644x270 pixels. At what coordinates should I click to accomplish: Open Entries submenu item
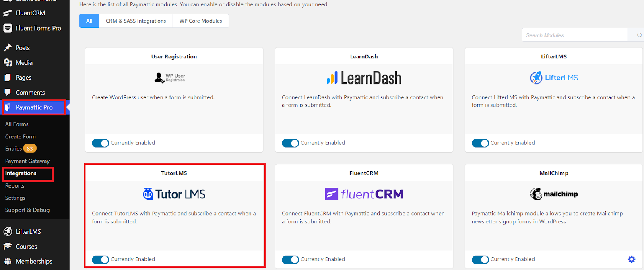(13, 148)
